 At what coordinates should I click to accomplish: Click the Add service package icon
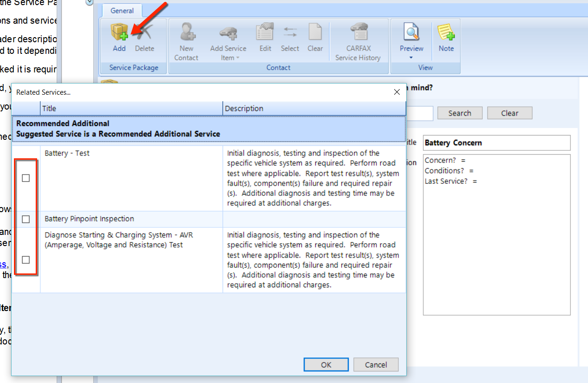119,33
